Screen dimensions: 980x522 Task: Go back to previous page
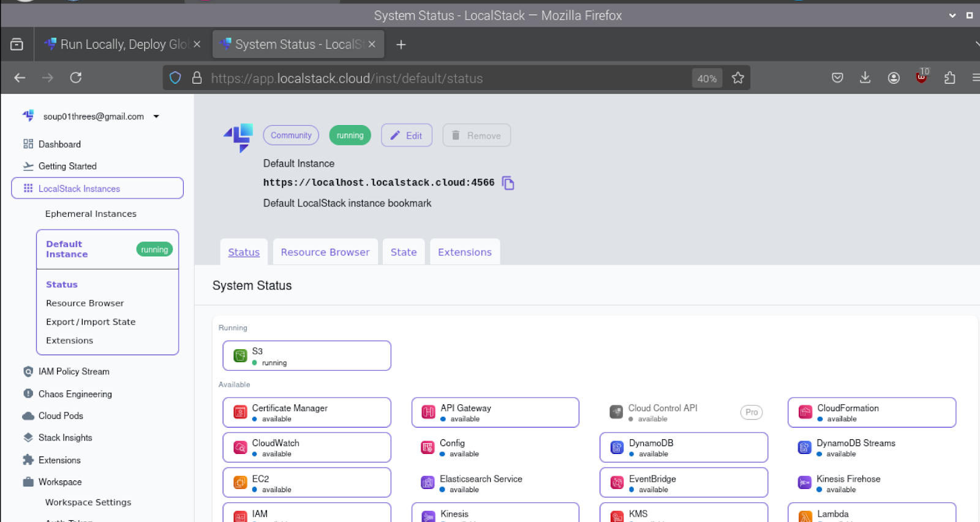(x=20, y=78)
